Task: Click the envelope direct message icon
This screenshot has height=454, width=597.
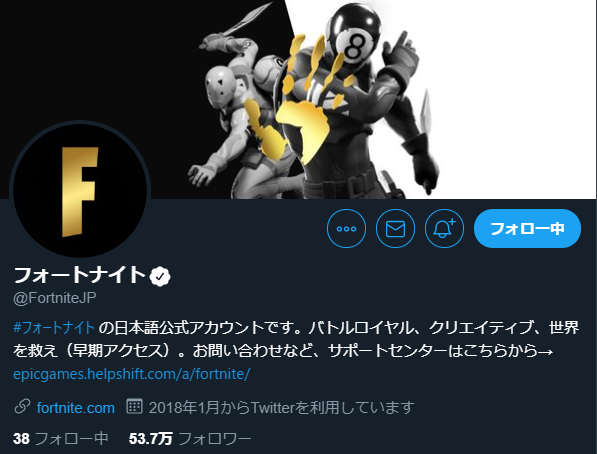Action: tap(395, 229)
